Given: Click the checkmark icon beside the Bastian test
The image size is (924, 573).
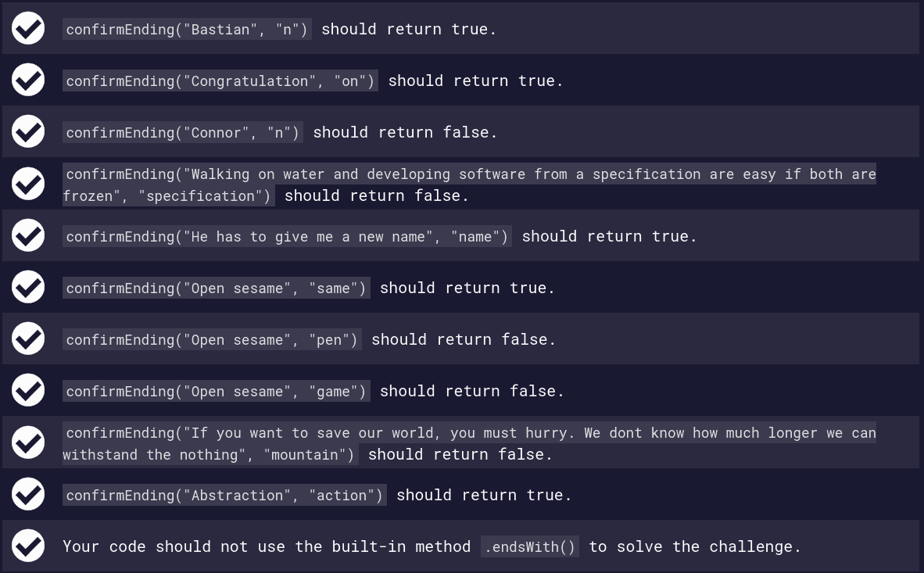Looking at the screenshot, I should (x=28, y=28).
